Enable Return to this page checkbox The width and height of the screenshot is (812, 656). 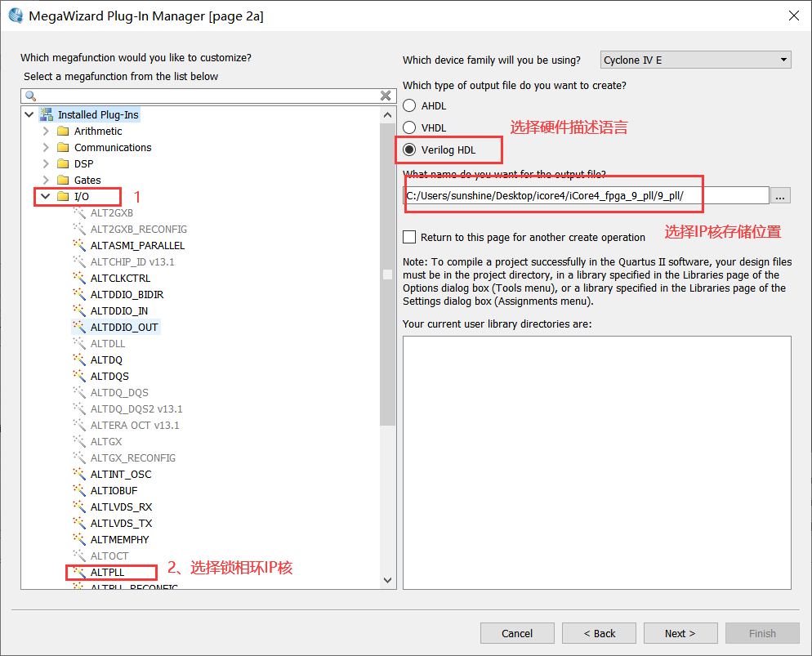click(x=409, y=237)
